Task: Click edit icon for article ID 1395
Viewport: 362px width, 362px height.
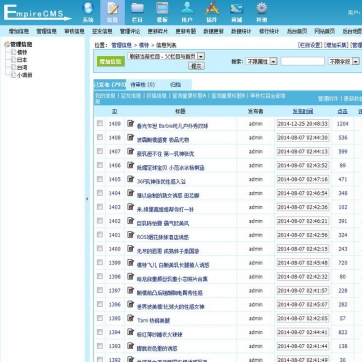Action: pyautogui.click(x=130, y=318)
